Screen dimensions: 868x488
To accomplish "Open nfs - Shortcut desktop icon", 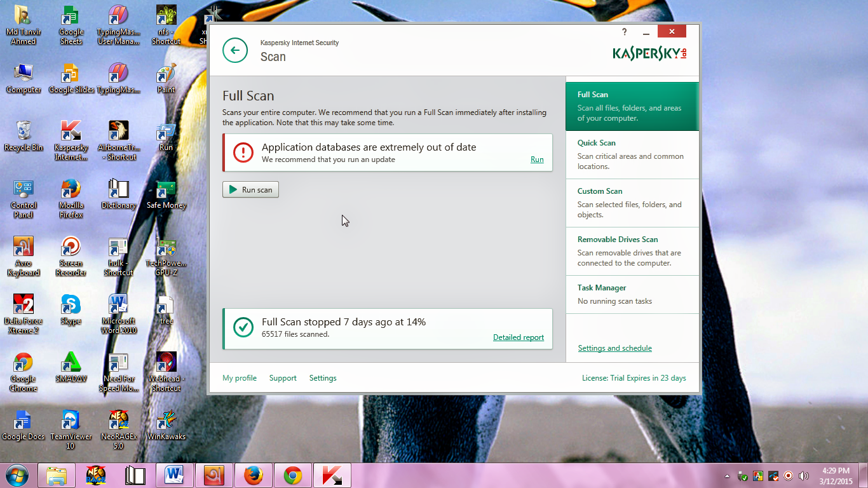I will 166,25.
